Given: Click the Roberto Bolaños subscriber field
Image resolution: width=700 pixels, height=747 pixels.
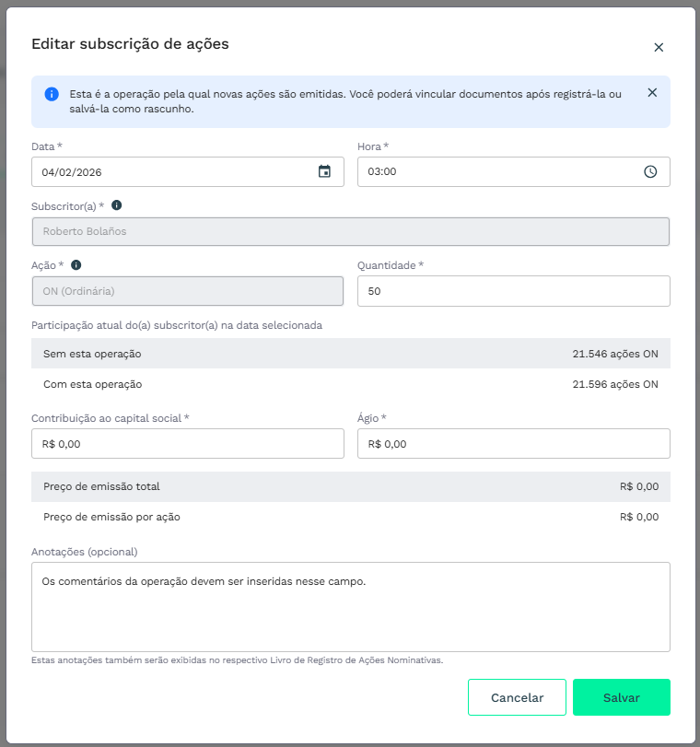Looking at the screenshot, I should [350, 231].
